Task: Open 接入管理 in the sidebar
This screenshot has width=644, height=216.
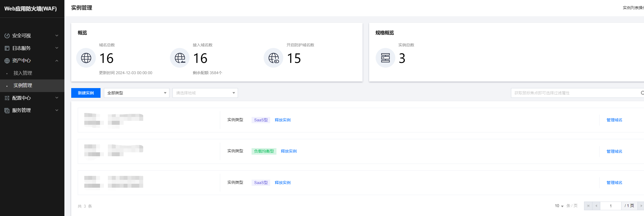Action: coord(23,73)
